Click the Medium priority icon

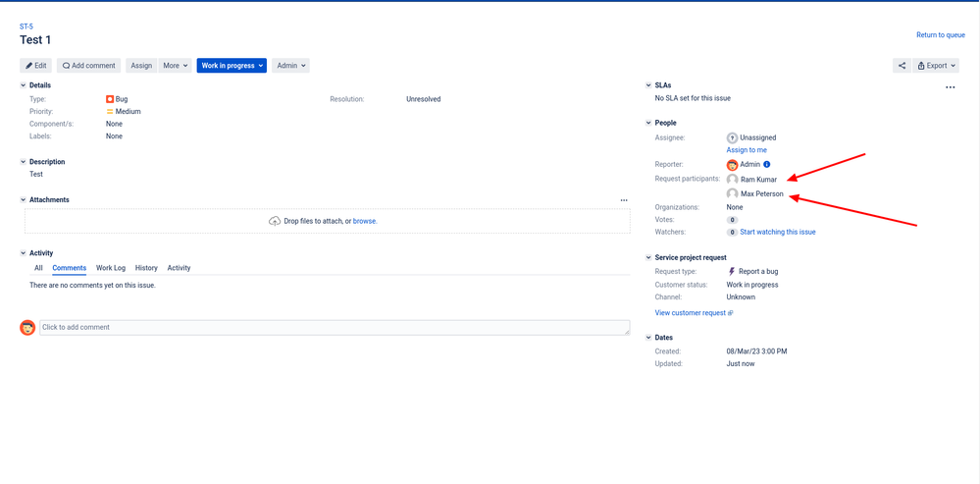tap(110, 111)
